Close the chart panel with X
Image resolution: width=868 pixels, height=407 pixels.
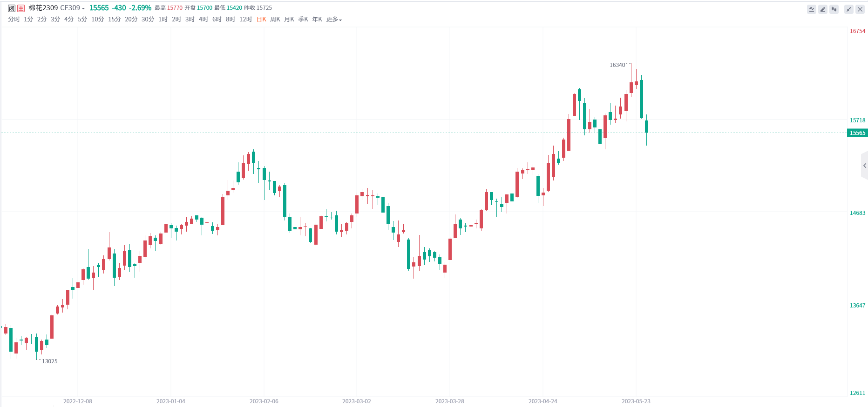tap(860, 9)
